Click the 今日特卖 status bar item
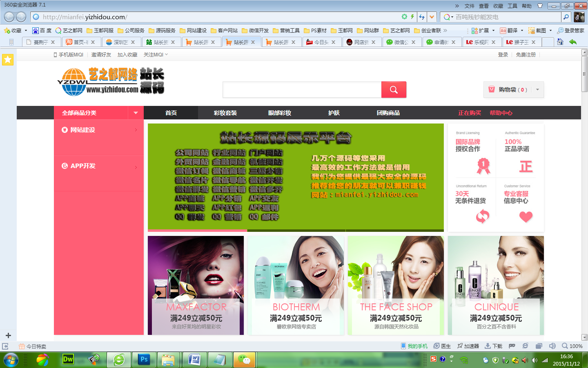 pos(33,346)
